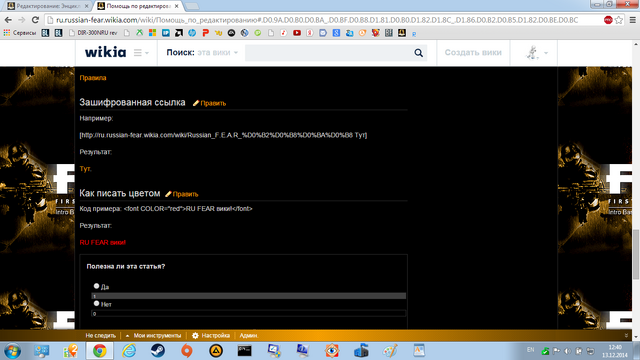Screen dimensions: 640x360
Task: Click the settings gear in Настройка
Action: 195,336
